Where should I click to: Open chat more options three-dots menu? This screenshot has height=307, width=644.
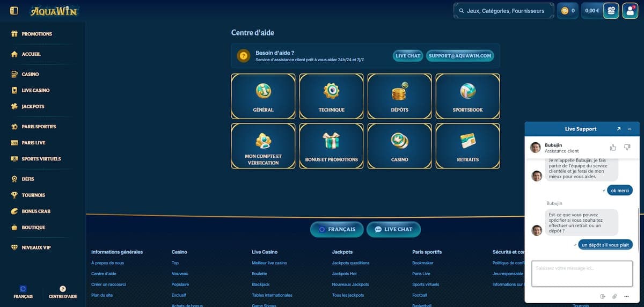626,296
